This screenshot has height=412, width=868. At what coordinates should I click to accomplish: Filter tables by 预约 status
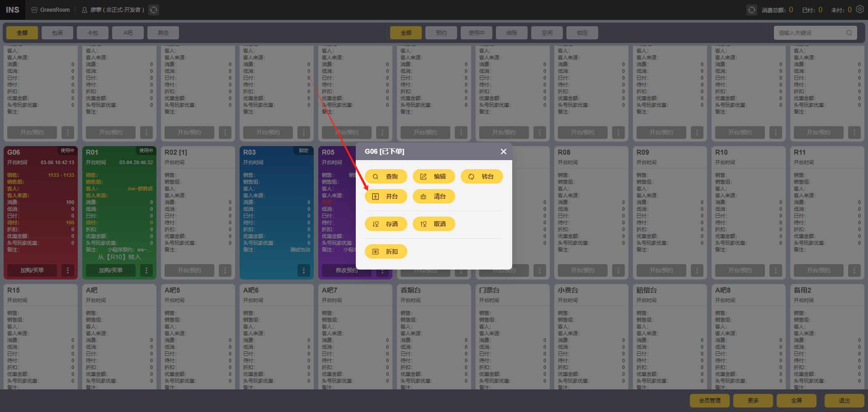441,33
